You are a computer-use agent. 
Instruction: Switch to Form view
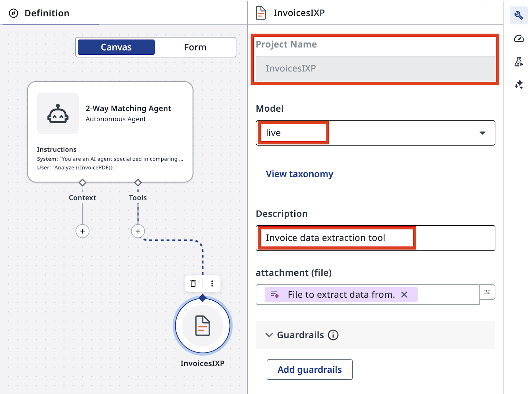[195, 47]
